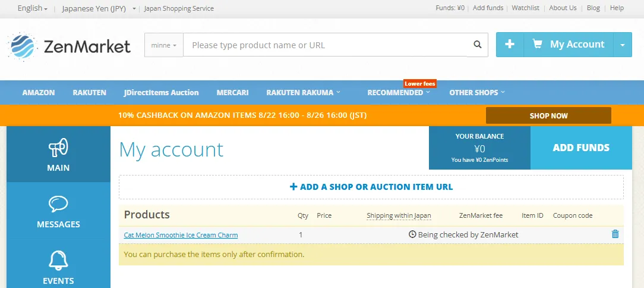Viewport: 644px width, 288px height.
Task: Click the Funds: ¥0 text
Action: 450,8
